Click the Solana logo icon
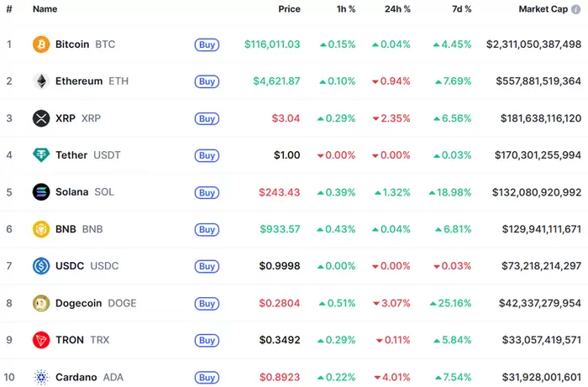588x387 pixels. pos(41,192)
